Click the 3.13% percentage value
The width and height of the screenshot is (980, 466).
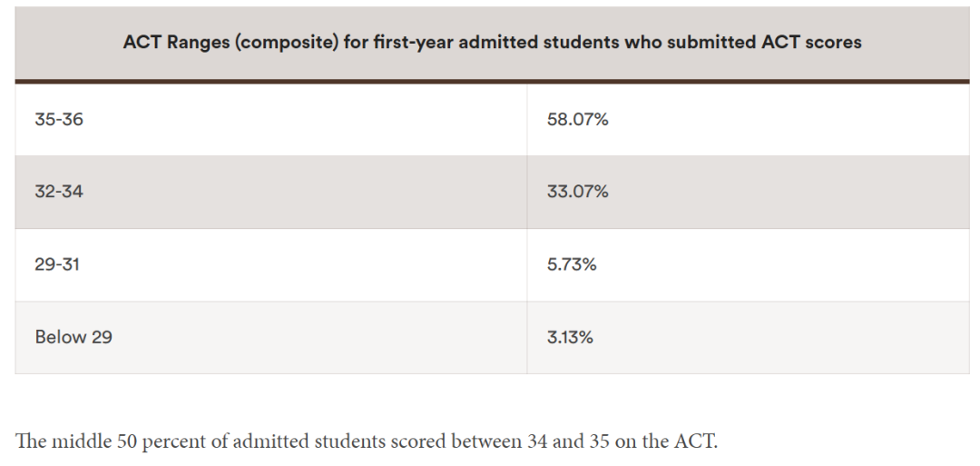click(570, 337)
